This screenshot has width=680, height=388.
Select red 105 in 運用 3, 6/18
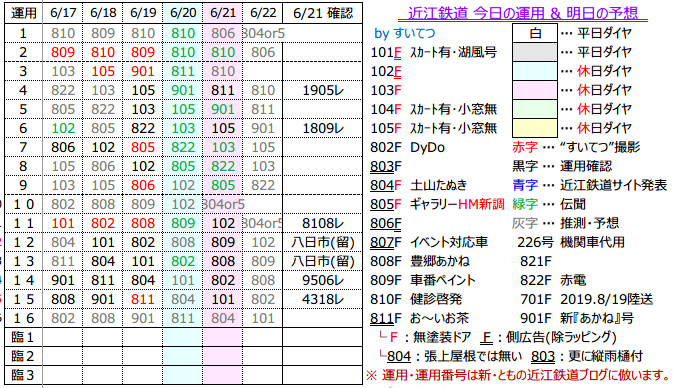point(103,71)
